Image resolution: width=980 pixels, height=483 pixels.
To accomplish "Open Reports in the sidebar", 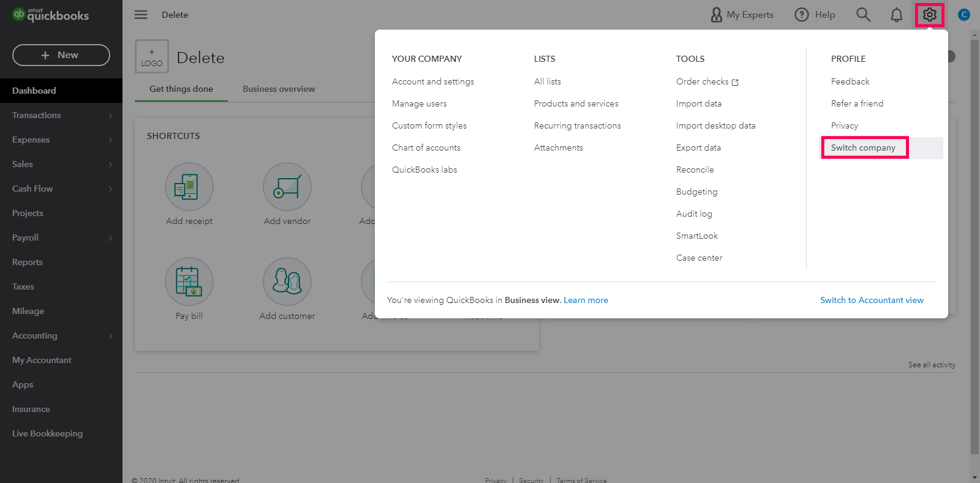I will coord(61,262).
